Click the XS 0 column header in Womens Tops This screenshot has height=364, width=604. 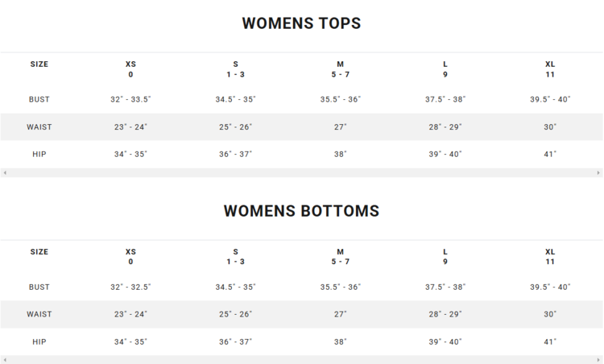[x=130, y=69]
